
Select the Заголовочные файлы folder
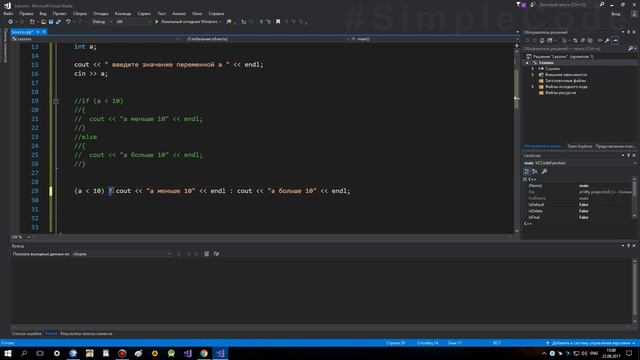click(x=562, y=81)
